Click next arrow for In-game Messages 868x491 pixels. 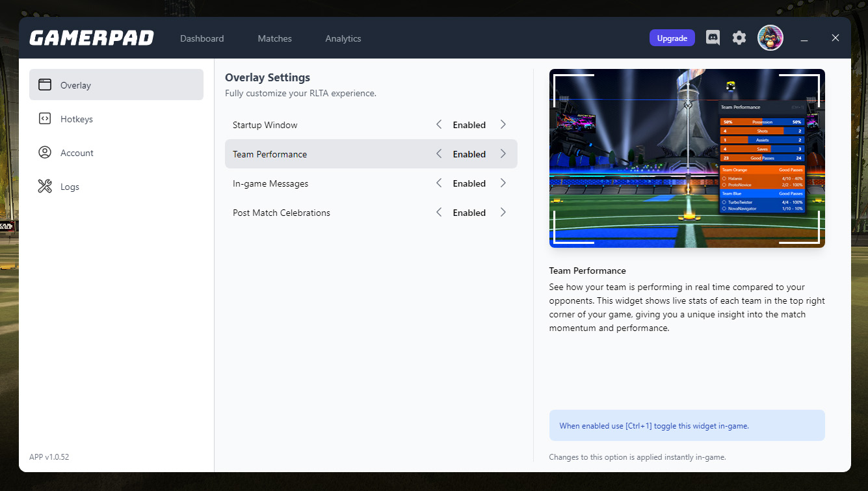pyautogui.click(x=503, y=183)
